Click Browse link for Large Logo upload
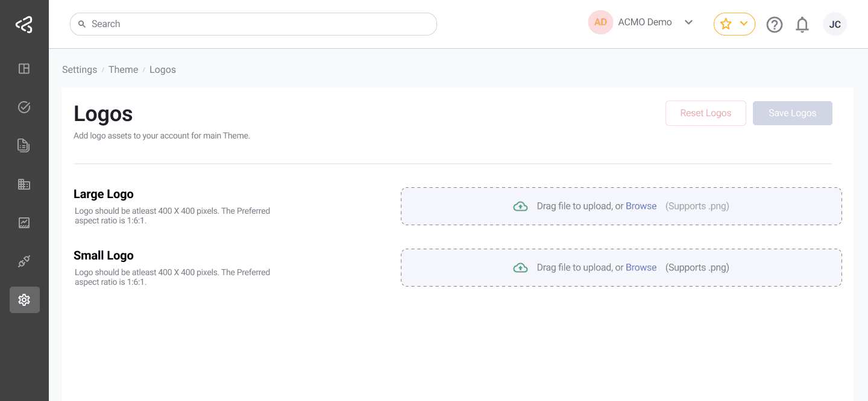The image size is (868, 401). tap(641, 206)
